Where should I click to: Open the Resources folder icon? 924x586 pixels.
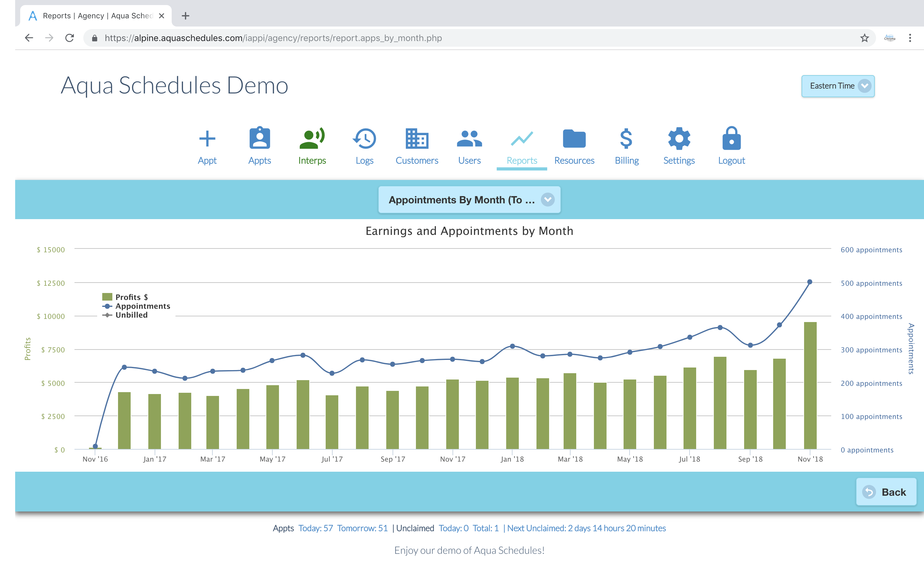click(x=574, y=139)
